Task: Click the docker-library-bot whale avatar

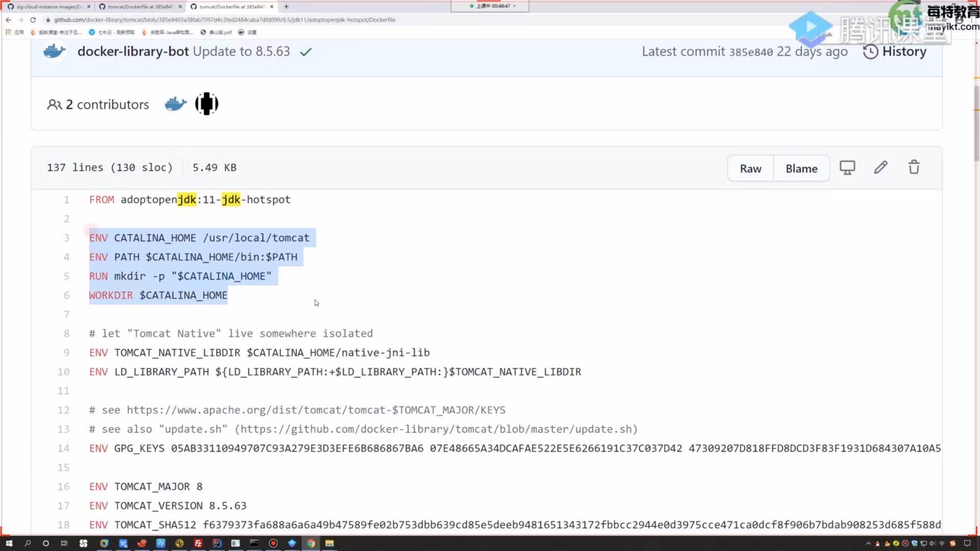Action: coord(55,52)
